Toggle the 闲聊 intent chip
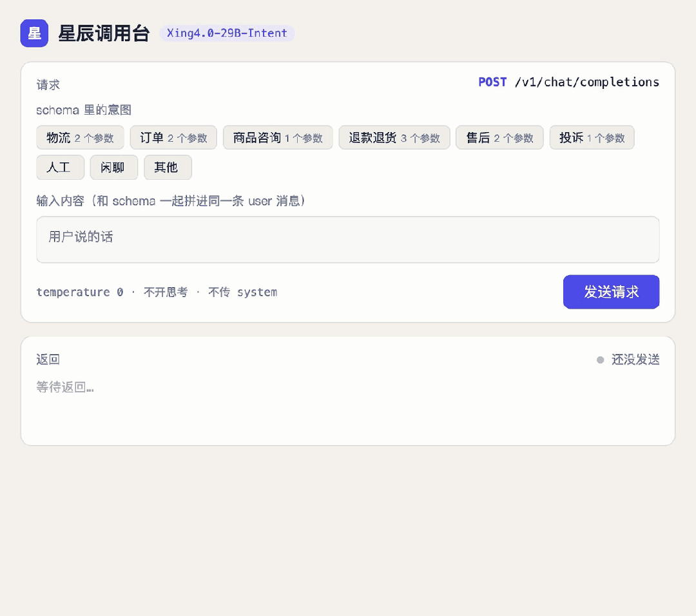Viewport: 696px width, 616px height. (114, 168)
